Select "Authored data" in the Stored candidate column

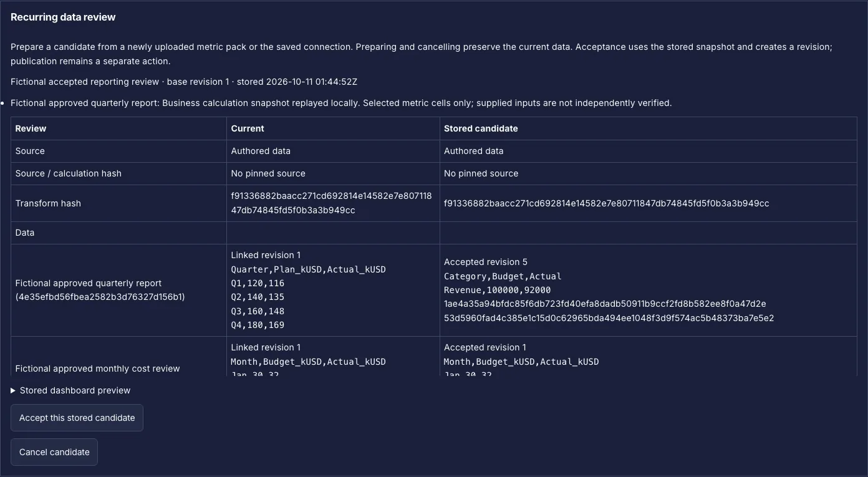pyautogui.click(x=473, y=151)
